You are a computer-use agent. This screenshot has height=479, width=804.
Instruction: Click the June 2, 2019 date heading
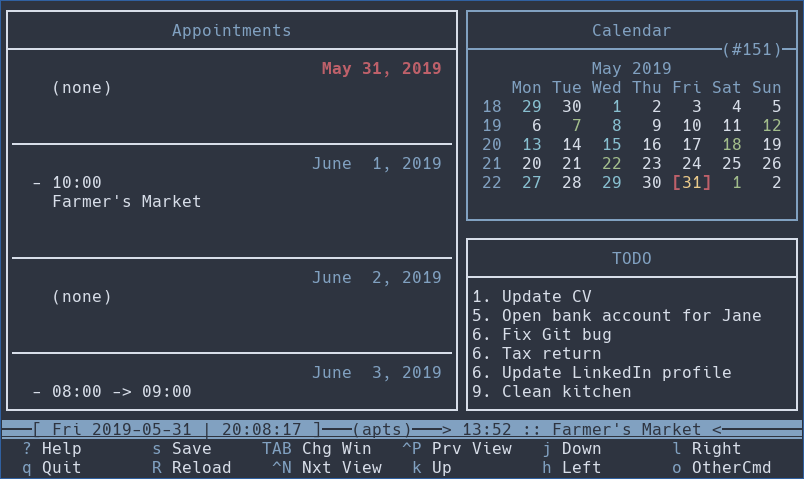click(376, 277)
